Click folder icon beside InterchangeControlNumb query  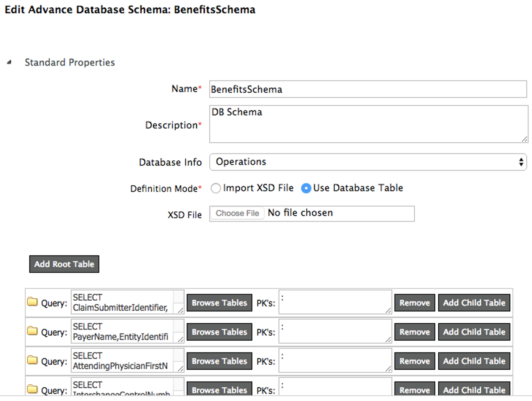(32, 389)
